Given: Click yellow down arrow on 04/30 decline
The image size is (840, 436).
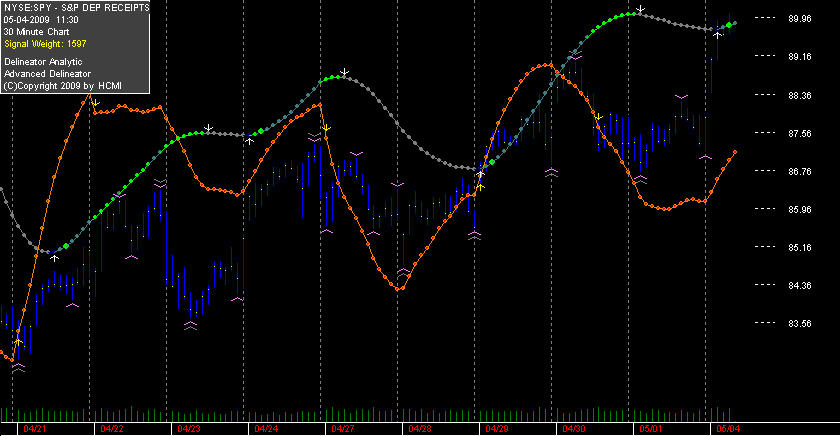Looking at the screenshot, I should tap(599, 117).
